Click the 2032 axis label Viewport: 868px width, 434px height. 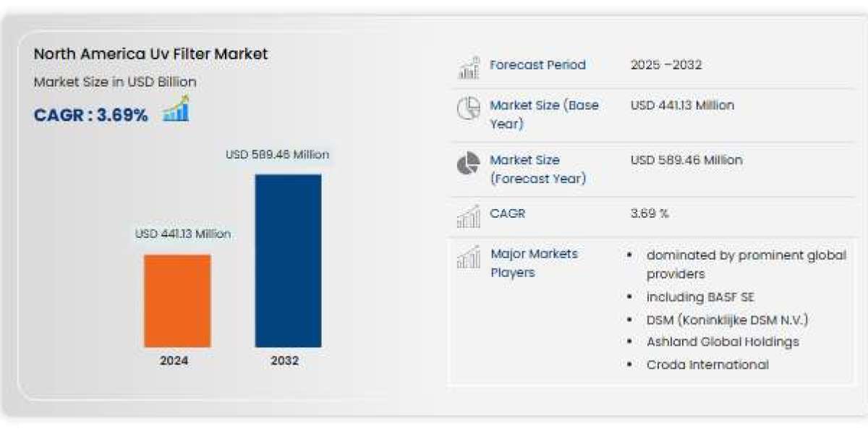284,361
